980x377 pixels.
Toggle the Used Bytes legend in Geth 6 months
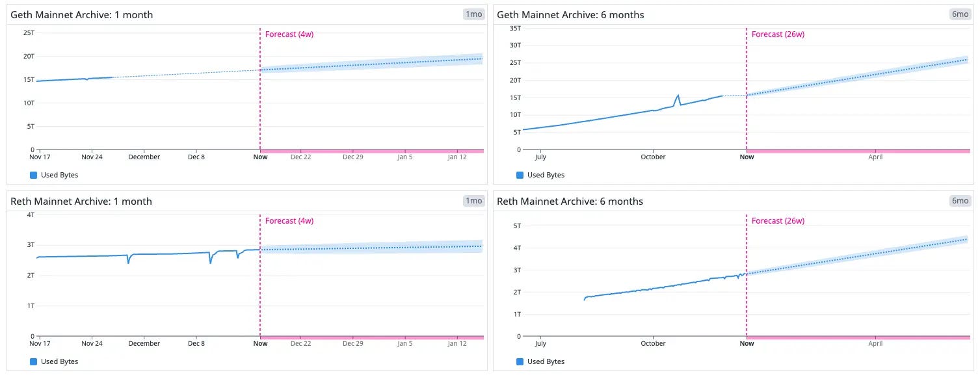tap(540, 175)
